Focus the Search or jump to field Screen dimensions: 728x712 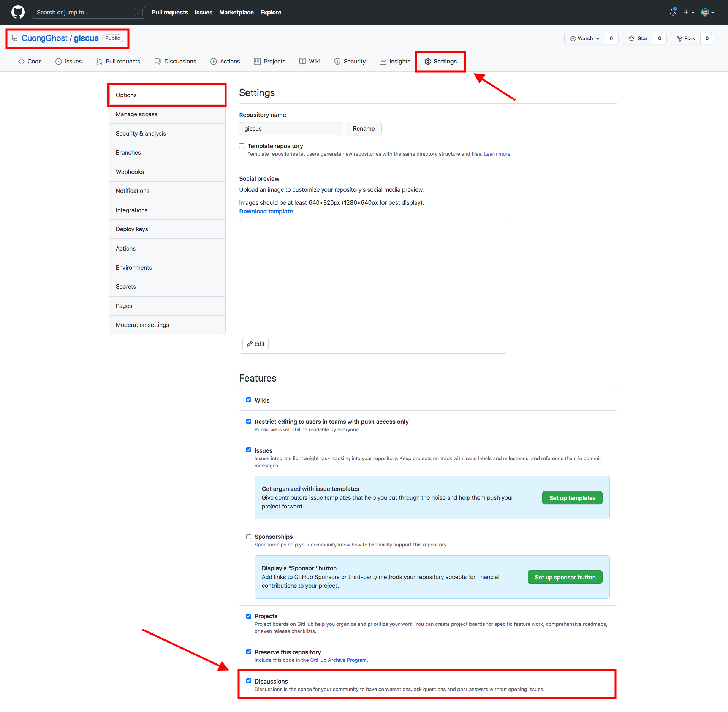[88, 12]
